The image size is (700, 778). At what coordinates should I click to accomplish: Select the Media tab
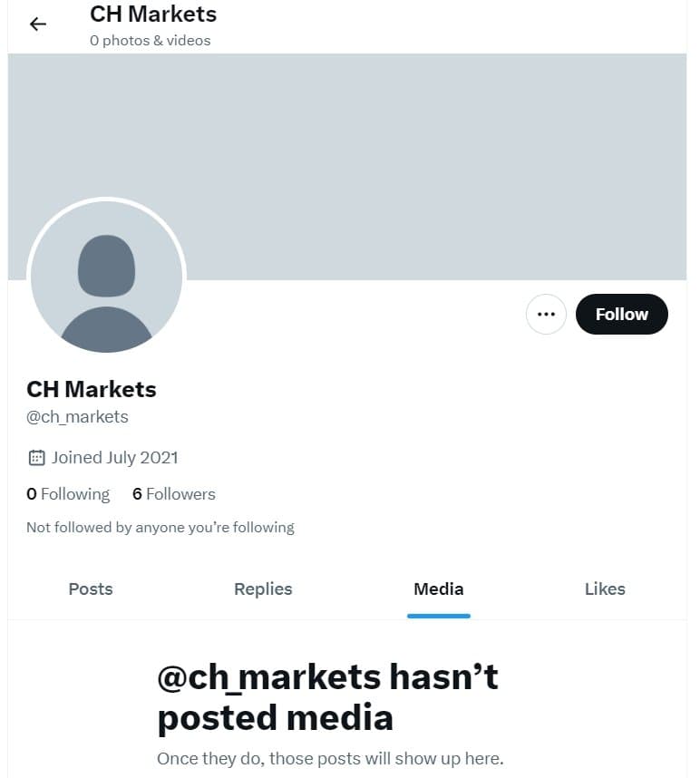[x=438, y=588]
